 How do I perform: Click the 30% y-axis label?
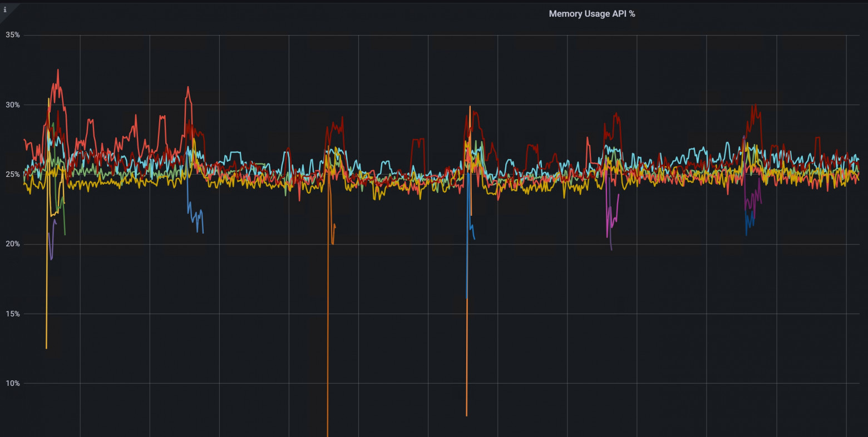pyautogui.click(x=13, y=105)
